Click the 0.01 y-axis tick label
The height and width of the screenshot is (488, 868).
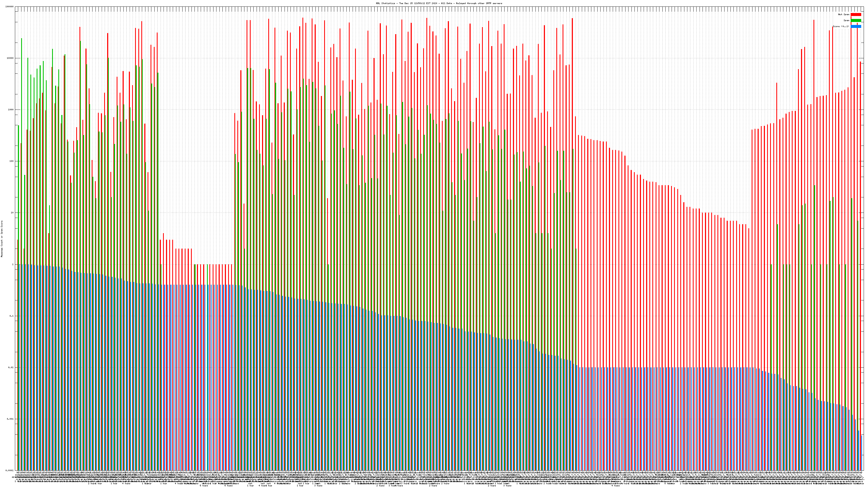(x=11, y=367)
